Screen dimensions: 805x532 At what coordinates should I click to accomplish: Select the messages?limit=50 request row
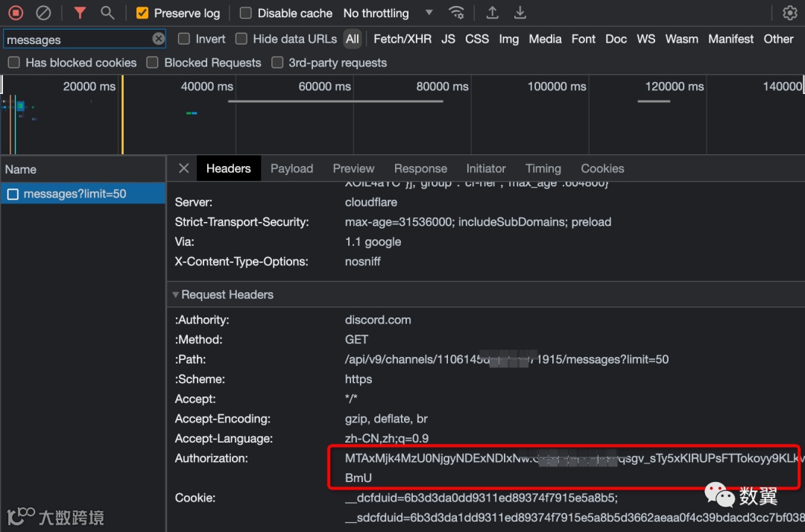83,194
